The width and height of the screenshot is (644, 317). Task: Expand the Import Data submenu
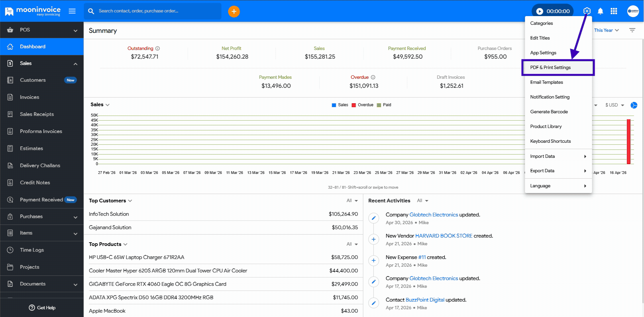[558, 156]
